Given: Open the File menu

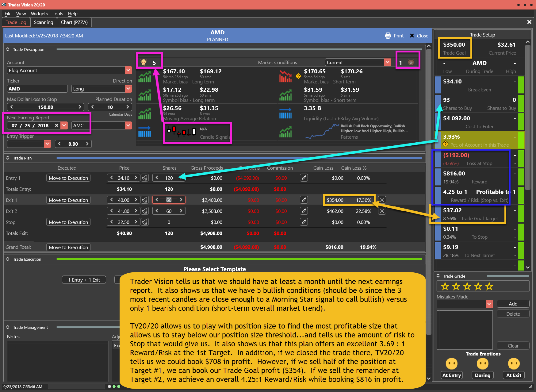Looking at the screenshot, I should click(x=8, y=13).
